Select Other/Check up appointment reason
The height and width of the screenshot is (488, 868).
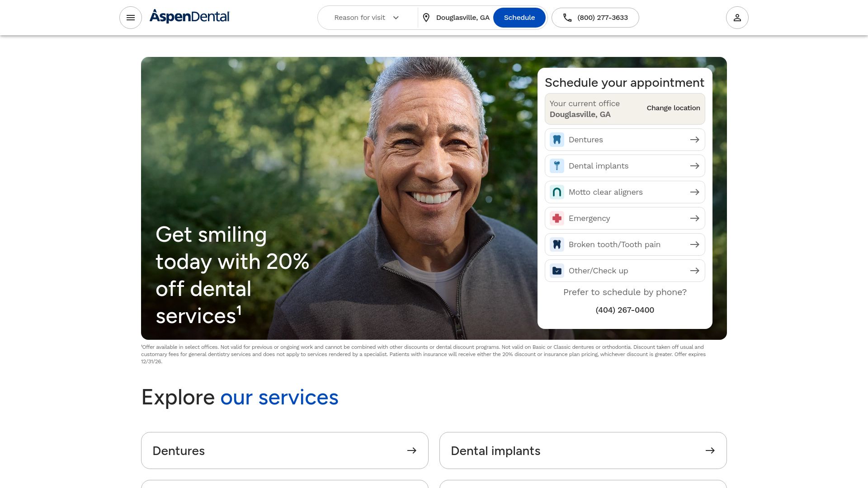tap(625, 271)
